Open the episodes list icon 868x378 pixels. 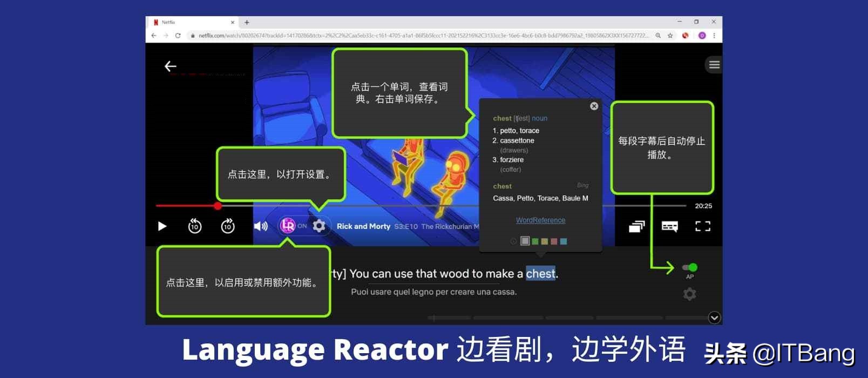(x=637, y=226)
